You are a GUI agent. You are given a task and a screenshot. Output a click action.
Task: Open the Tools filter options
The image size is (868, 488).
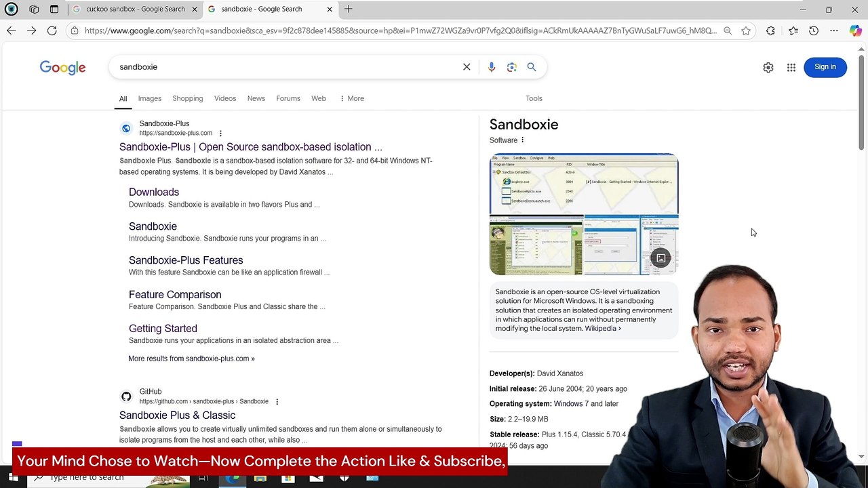pos(534,98)
